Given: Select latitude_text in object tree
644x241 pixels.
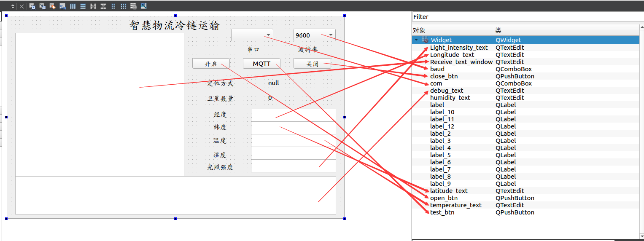Looking at the screenshot, I should tap(449, 190).
